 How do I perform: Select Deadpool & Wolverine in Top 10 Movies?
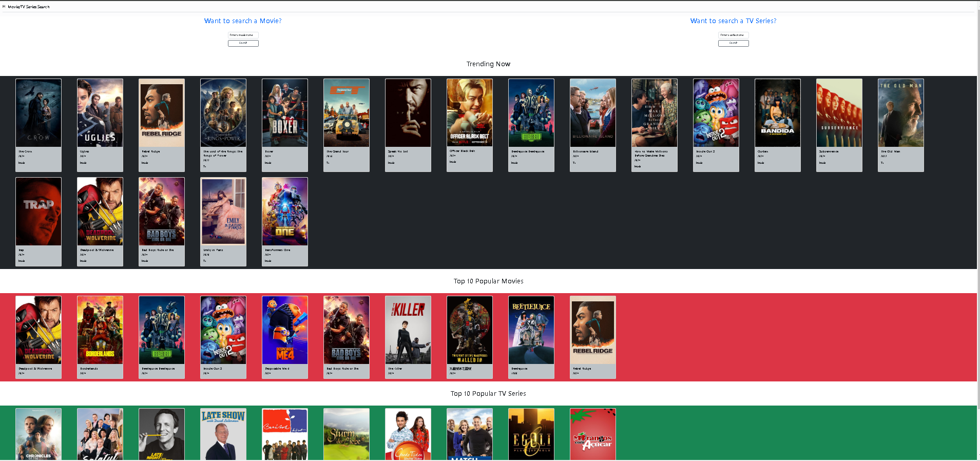39,330
